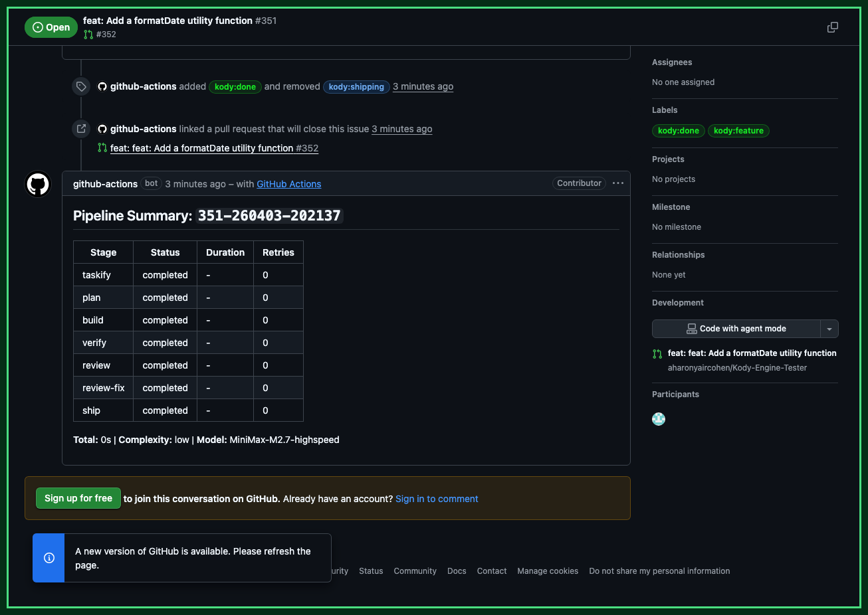Click the kody:feature label in the sidebar
This screenshot has height=615, width=868.
click(738, 131)
